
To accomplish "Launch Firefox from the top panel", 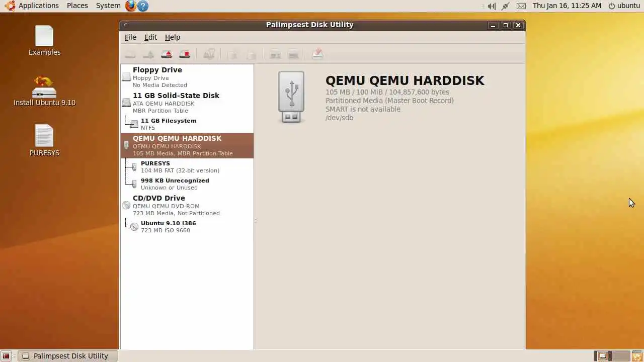I will 131,6.
